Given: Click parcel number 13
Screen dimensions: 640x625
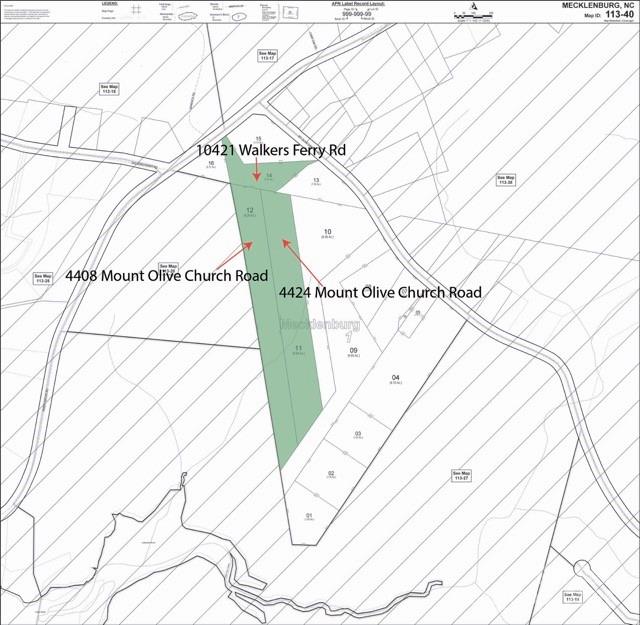Looking at the screenshot, I should (x=315, y=181).
